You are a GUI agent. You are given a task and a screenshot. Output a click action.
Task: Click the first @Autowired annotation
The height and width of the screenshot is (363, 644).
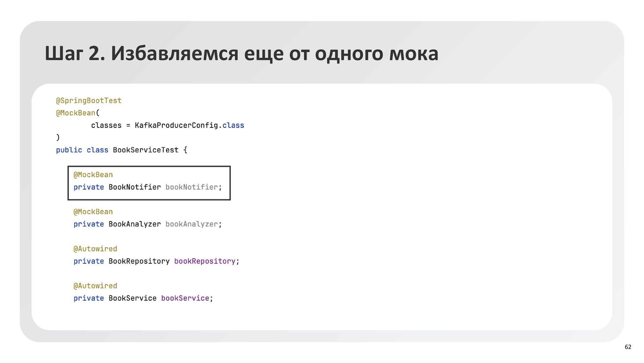[95, 249]
